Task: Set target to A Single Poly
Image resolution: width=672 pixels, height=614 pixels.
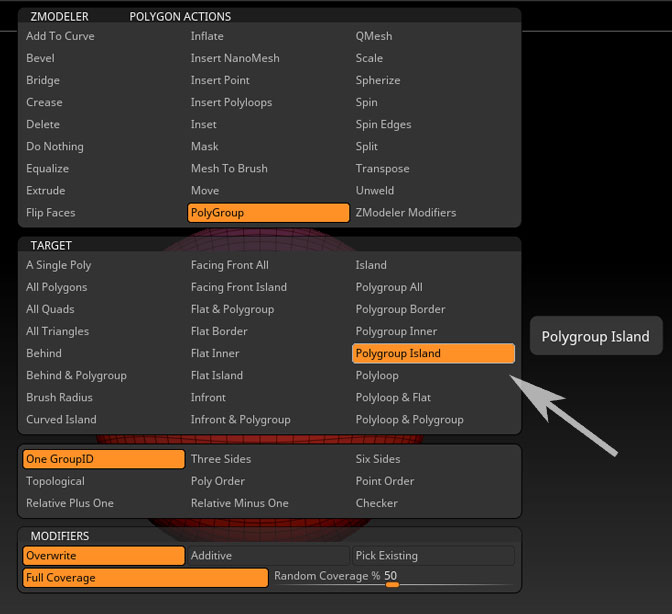Action: 58,265
